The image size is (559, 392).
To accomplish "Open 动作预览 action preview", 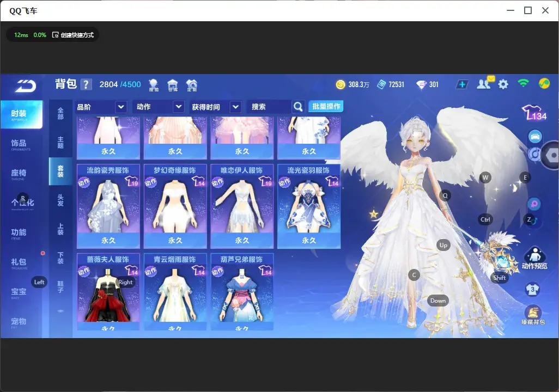I will (534, 258).
